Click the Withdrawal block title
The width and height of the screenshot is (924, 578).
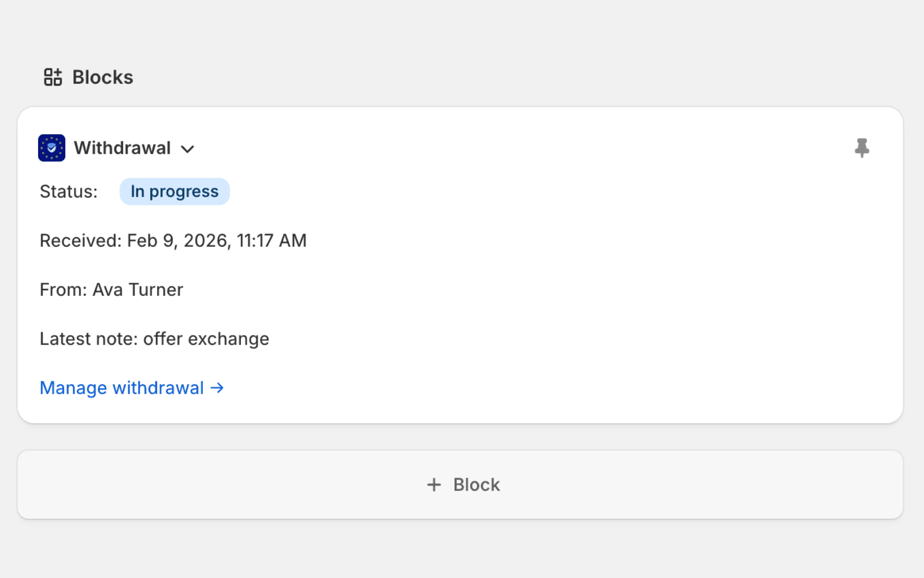(121, 148)
